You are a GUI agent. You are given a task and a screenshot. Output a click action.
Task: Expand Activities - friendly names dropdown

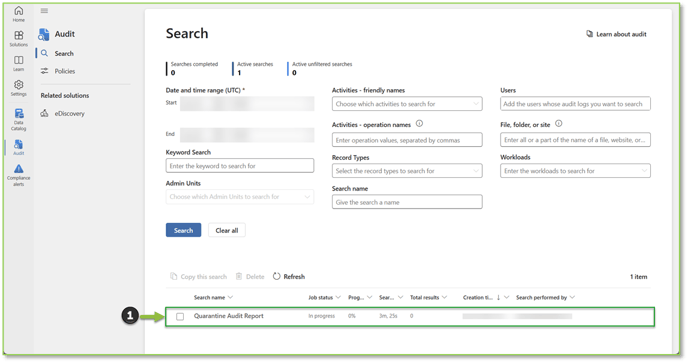click(407, 104)
